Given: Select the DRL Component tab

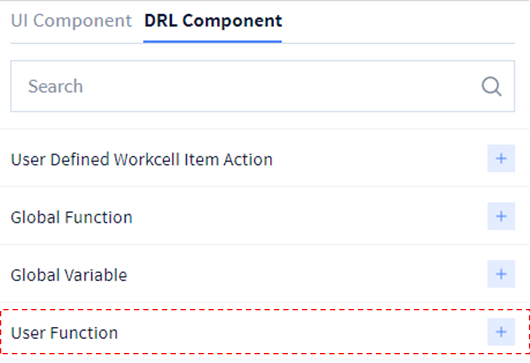Looking at the screenshot, I should (213, 21).
